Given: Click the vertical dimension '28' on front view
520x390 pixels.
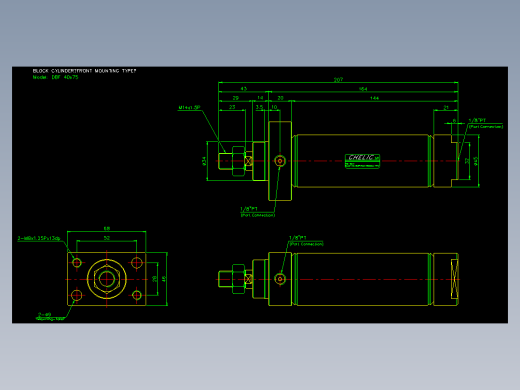Looking at the screenshot, I should click(154, 279).
